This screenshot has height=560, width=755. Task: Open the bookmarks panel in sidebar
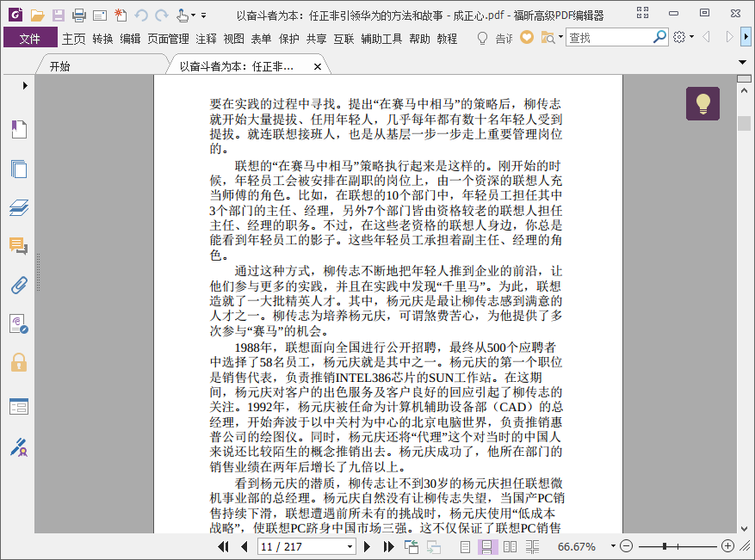(19, 129)
